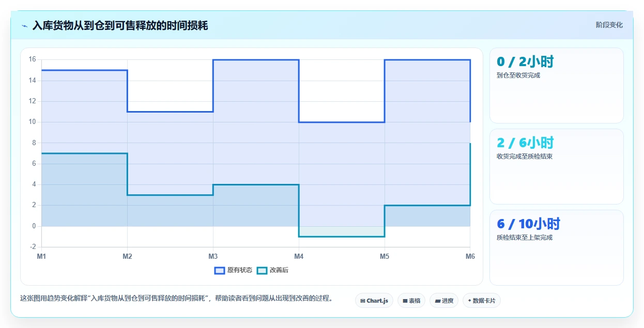Click the M1 x-axis label
This screenshot has width=644, height=328.
[x=41, y=256]
